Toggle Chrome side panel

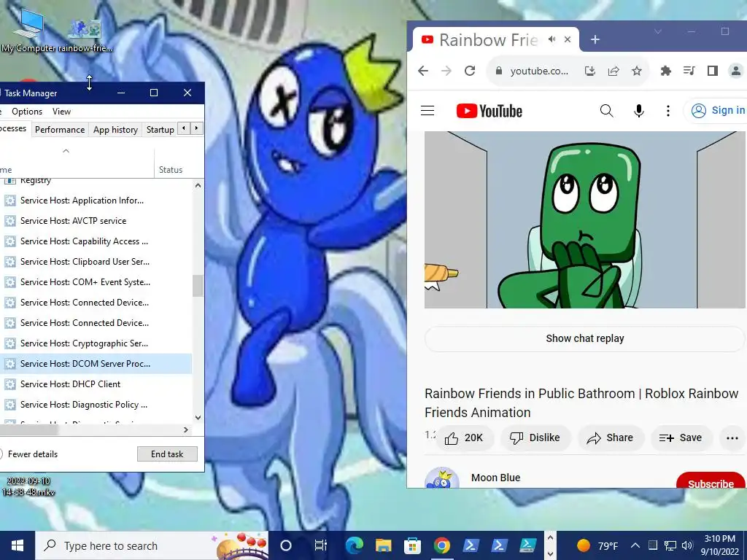pyautogui.click(x=712, y=71)
